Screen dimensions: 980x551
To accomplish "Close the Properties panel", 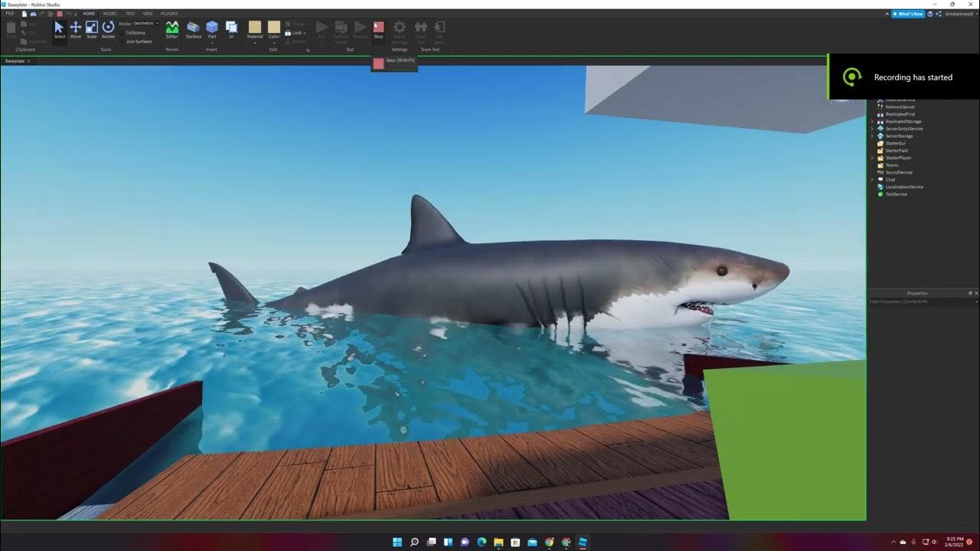I will click(x=975, y=293).
